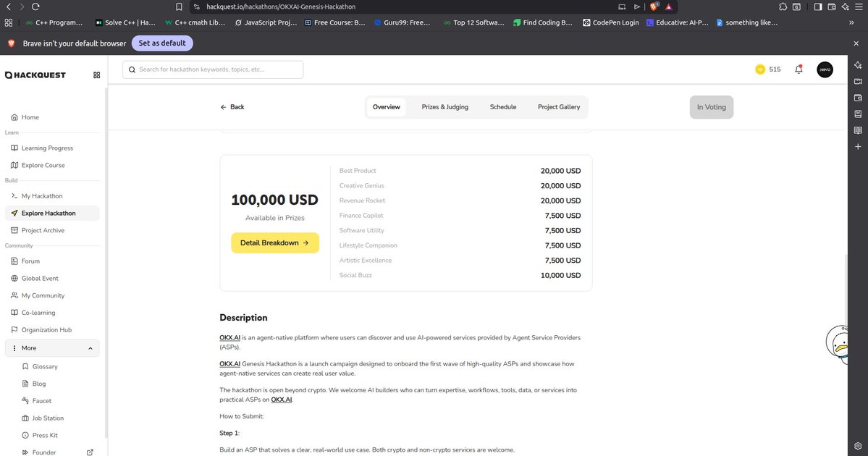Click the In Voting button
Screen dimensions: 868x456
pos(712,107)
